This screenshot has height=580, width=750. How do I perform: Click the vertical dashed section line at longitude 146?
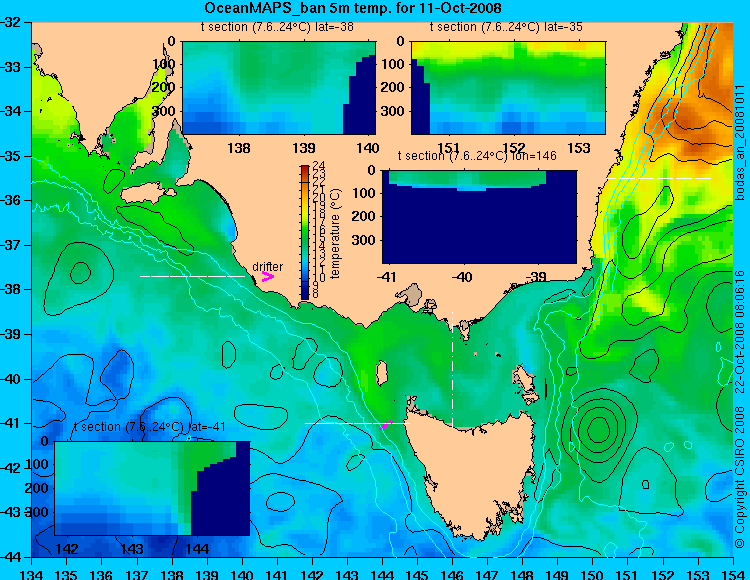point(452,370)
